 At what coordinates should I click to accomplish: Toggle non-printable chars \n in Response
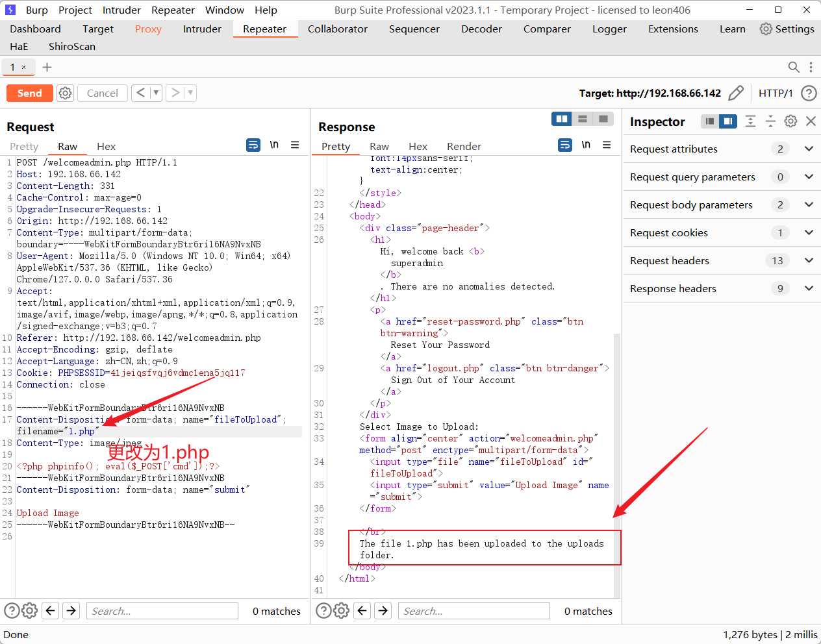(586, 145)
